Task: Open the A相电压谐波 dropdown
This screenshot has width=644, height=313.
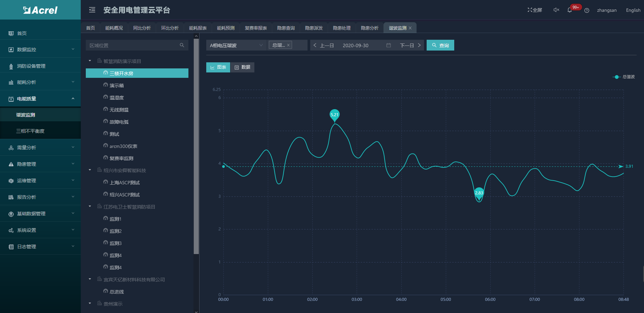Action: point(236,45)
